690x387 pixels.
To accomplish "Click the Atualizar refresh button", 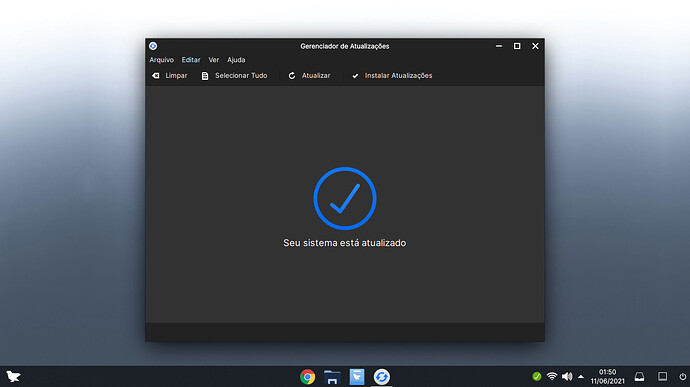I will tap(309, 76).
